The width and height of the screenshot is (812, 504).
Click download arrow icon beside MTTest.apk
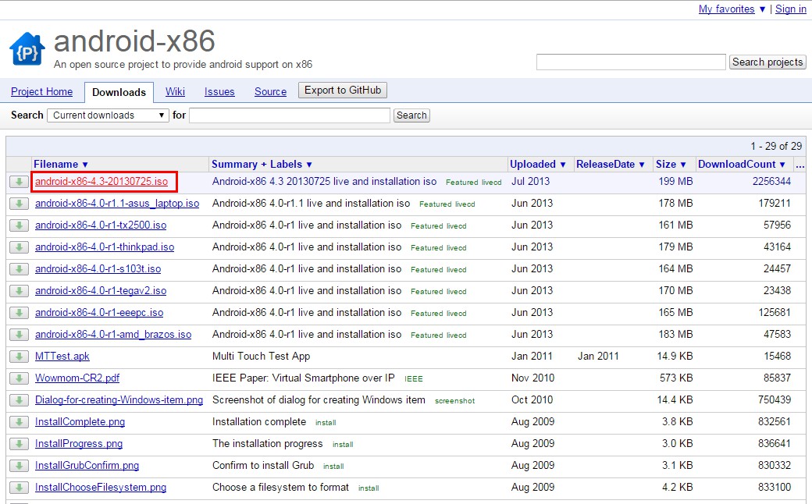pyautogui.click(x=19, y=357)
